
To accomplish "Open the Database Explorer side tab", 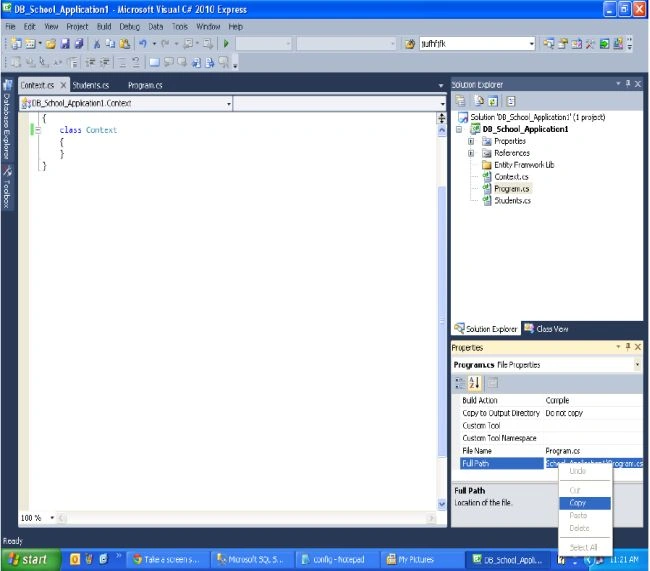I will tap(7, 120).
